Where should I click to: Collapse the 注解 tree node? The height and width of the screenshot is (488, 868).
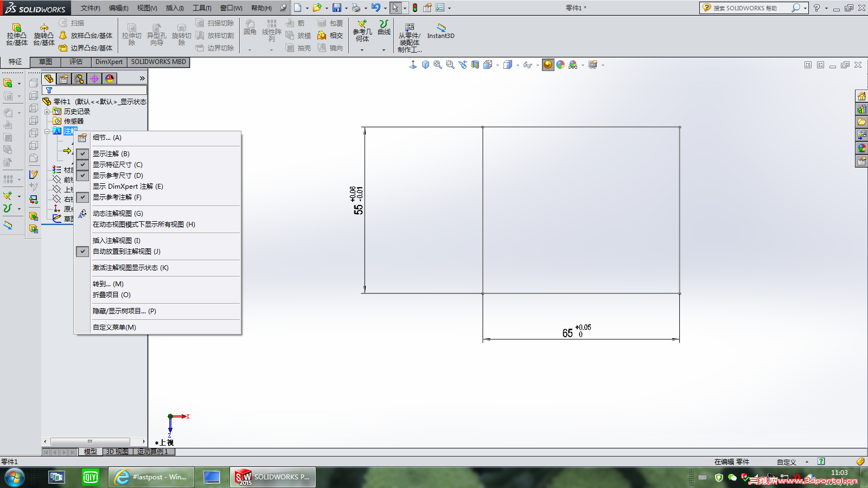point(47,131)
